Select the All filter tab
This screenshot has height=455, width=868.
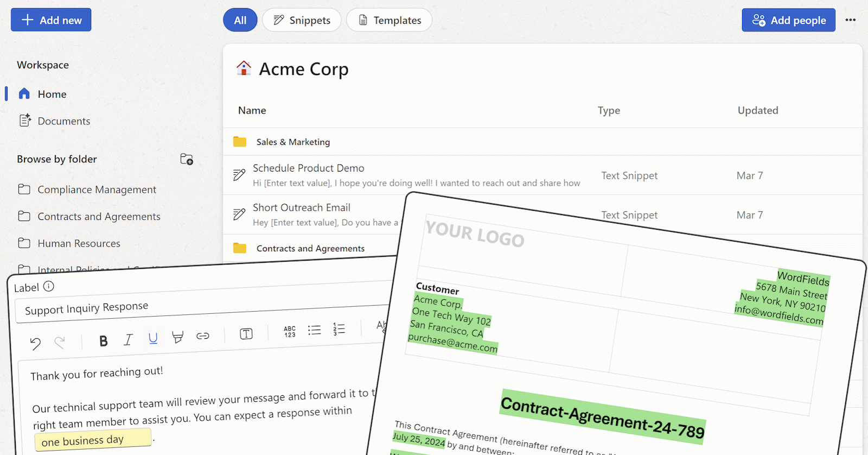pyautogui.click(x=240, y=20)
